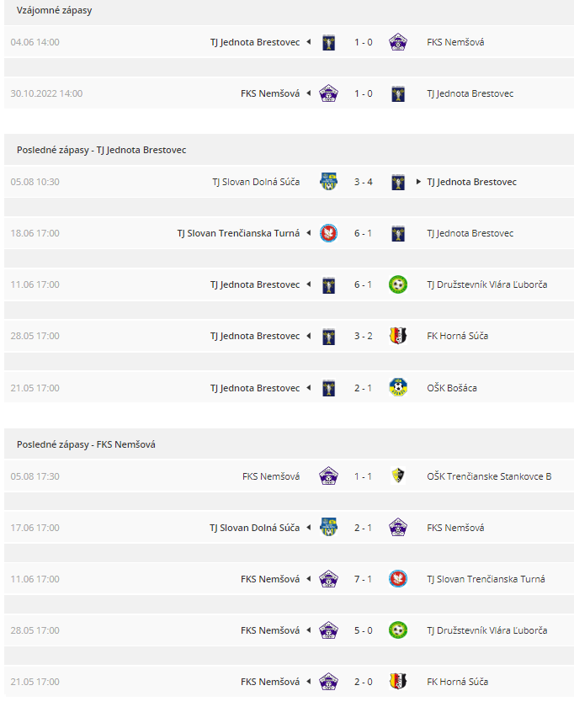Image resolution: width=574 pixels, height=728 pixels.
Task: Open the 7 - 1 match result
Action: click(x=363, y=579)
